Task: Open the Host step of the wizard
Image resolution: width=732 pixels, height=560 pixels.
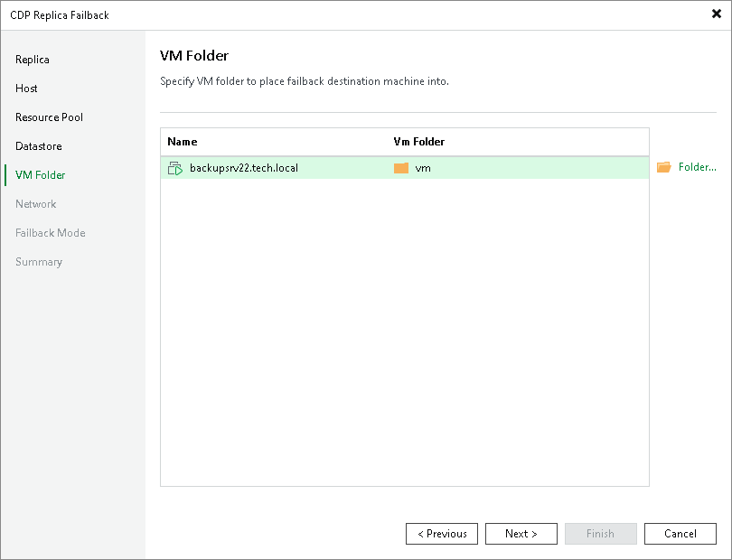Action: pos(26,89)
